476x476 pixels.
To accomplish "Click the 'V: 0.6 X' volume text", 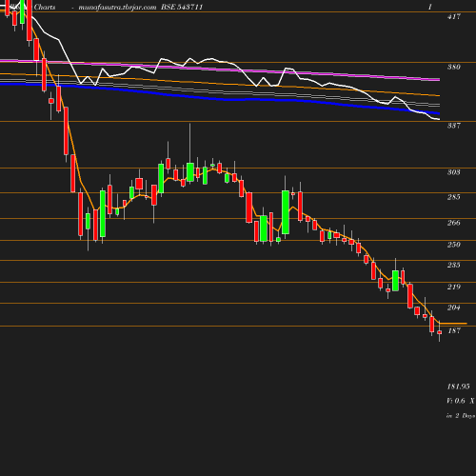I will coord(461,401).
